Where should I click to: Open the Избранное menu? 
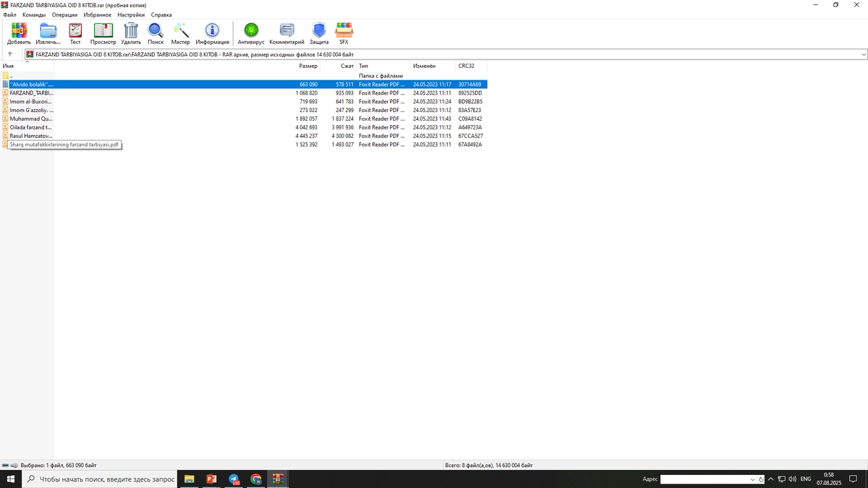(x=97, y=14)
